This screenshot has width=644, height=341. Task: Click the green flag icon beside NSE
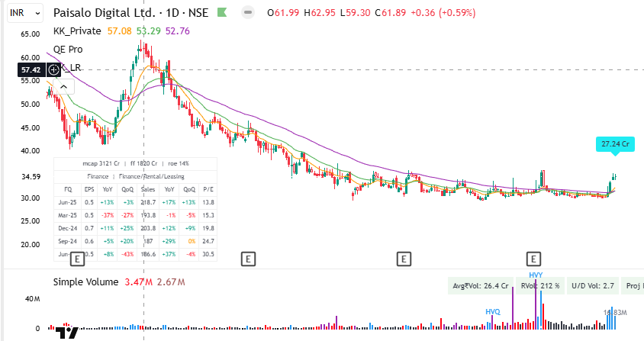222,13
